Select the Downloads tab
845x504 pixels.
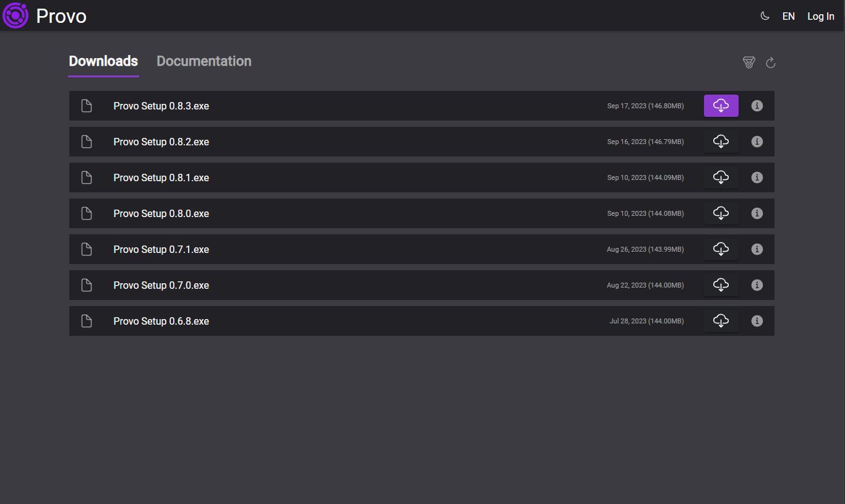pyautogui.click(x=103, y=61)
